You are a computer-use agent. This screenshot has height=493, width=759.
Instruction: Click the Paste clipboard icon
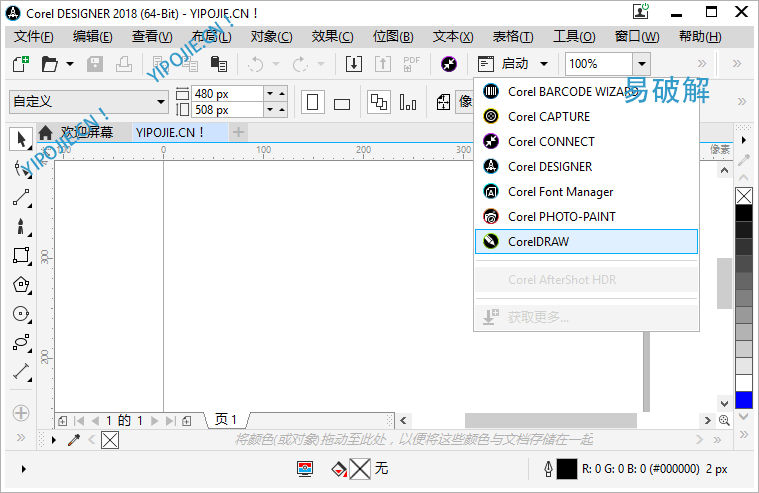(219, 64)
